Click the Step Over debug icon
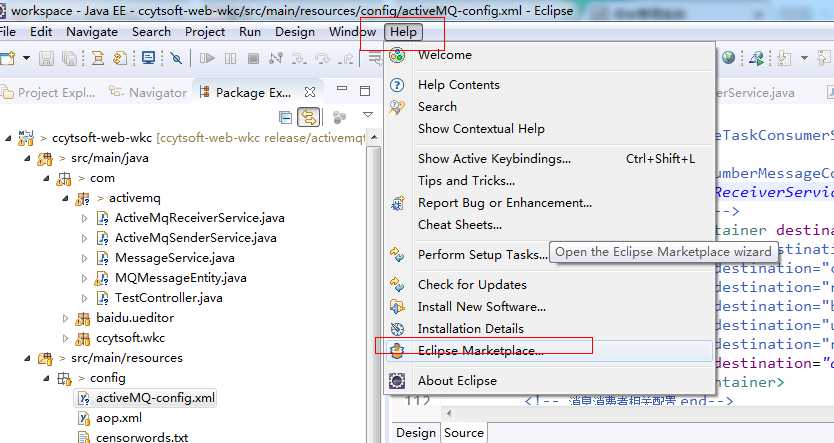The image size is (834, 443). 322,58
